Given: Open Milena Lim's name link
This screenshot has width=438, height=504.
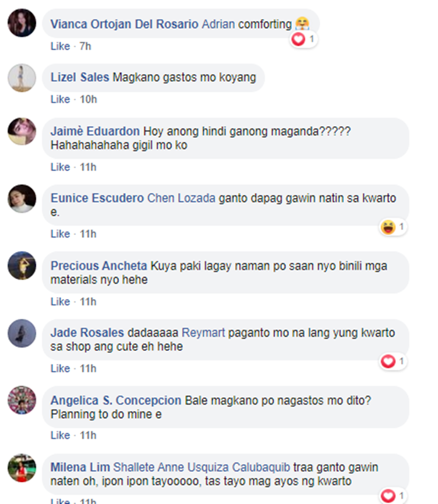Looking at the screenshot, I should point(80,467).
